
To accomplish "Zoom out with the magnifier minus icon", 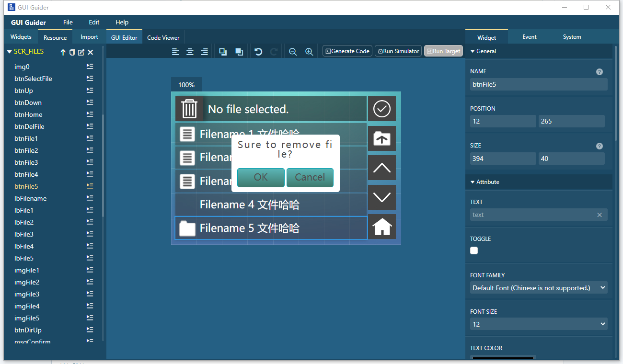I will (293, 52).
